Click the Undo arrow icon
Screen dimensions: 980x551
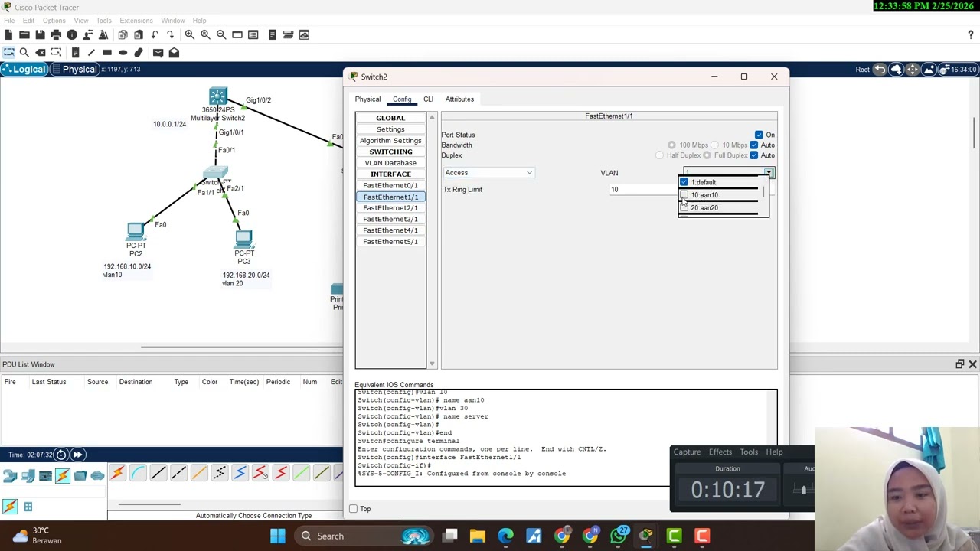click(155, 34)
